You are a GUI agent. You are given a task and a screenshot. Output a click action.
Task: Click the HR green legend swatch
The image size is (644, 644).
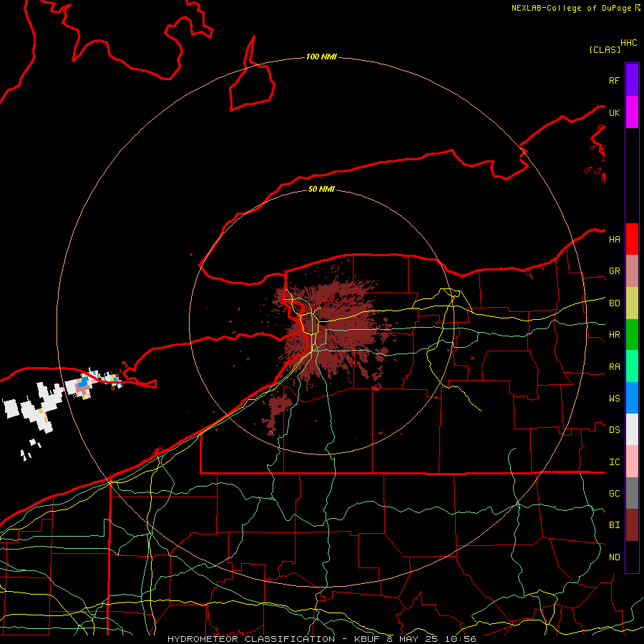632,334
